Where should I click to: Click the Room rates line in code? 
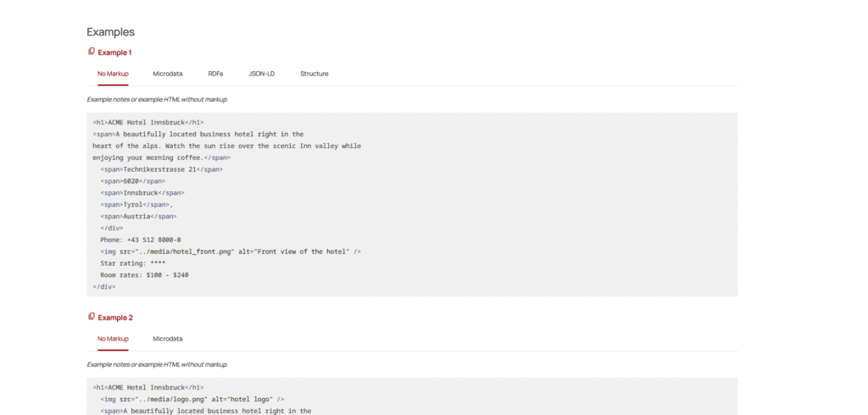pos(144,275)
